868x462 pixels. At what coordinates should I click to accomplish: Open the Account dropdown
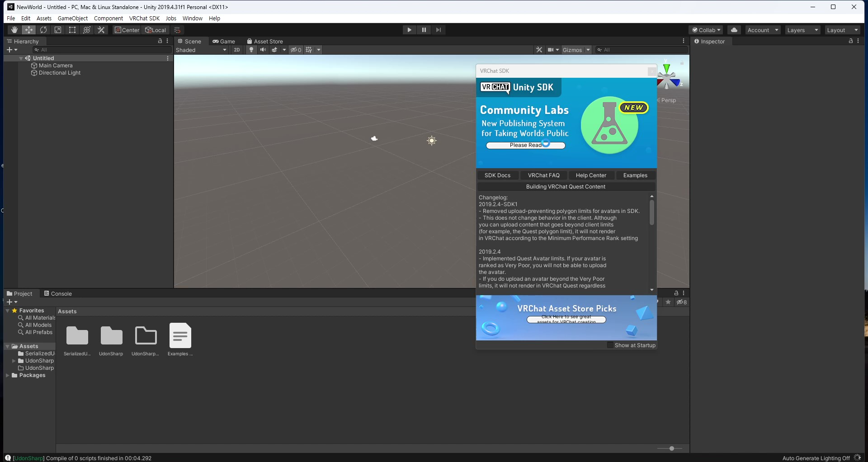[763, 30]
